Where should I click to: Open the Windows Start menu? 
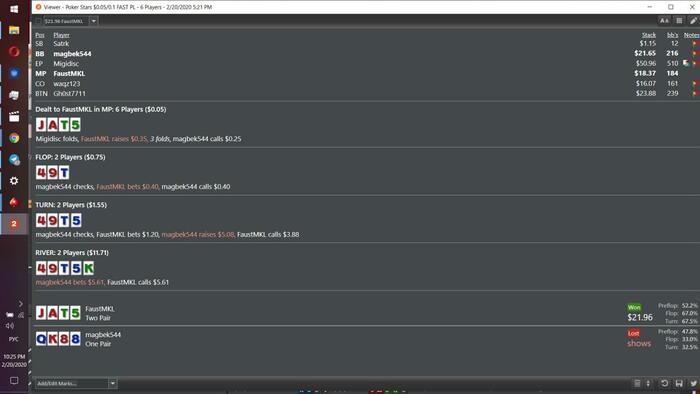point(14,9)
